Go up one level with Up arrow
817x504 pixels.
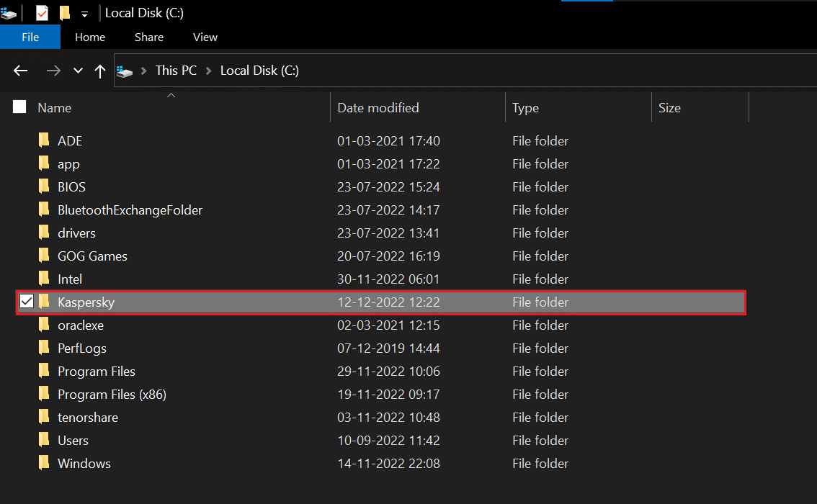tap(100, 71)
